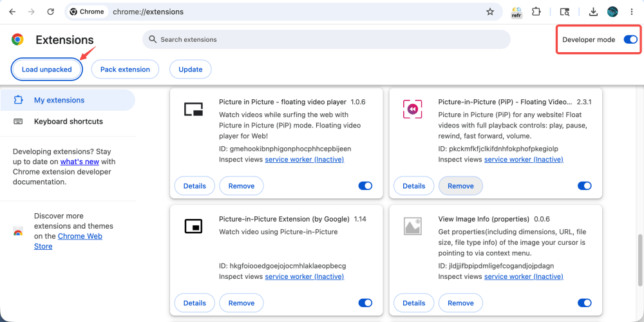Click the page vertical scrollbar thumb
The image size is (644, 322).
click(x=640, y=260)
